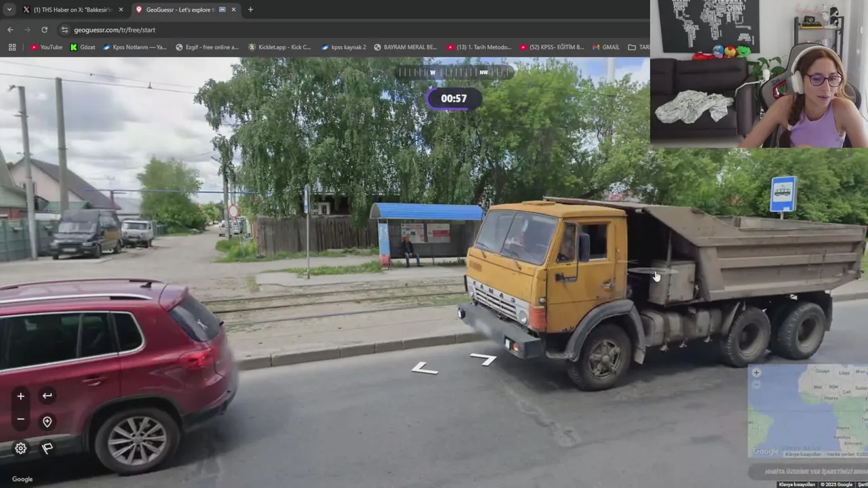868x488 pixels.
Task: Go forward in browser history
Action: pos(27,30)
